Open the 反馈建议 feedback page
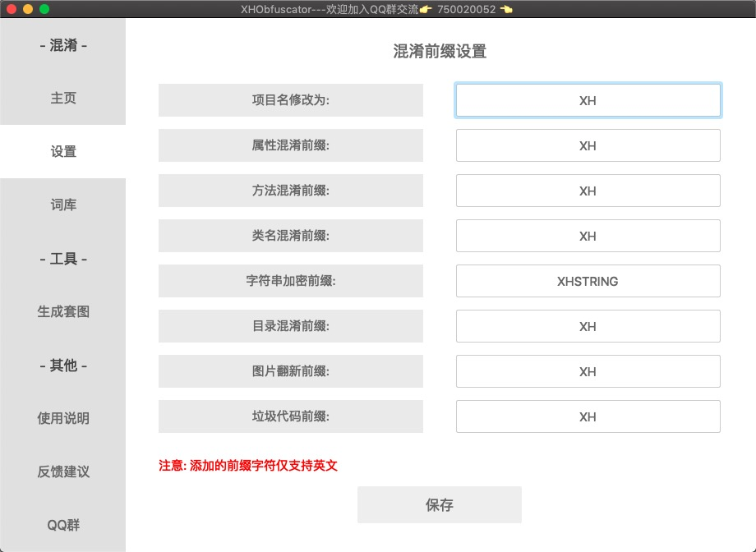This screenshot has width=756, height=552. (x=62, y=471)
